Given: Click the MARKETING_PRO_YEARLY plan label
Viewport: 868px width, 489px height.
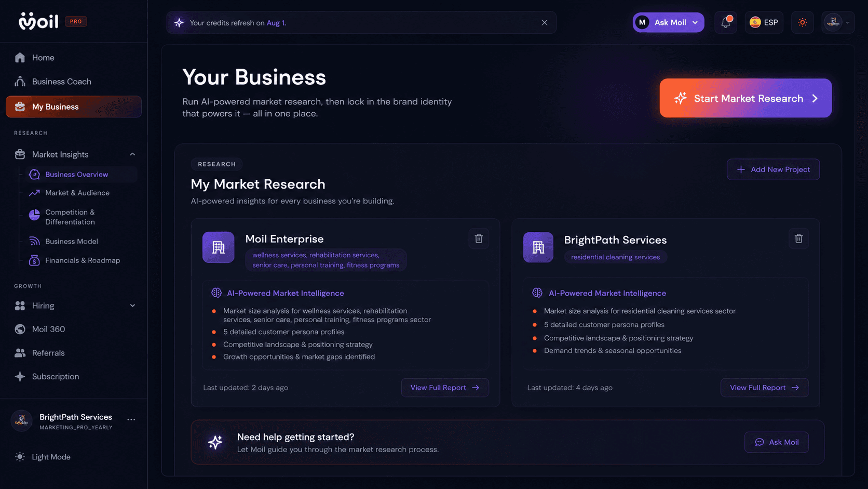Looking at the screenshot, I should pyautogui.click(x=76, y=428).
